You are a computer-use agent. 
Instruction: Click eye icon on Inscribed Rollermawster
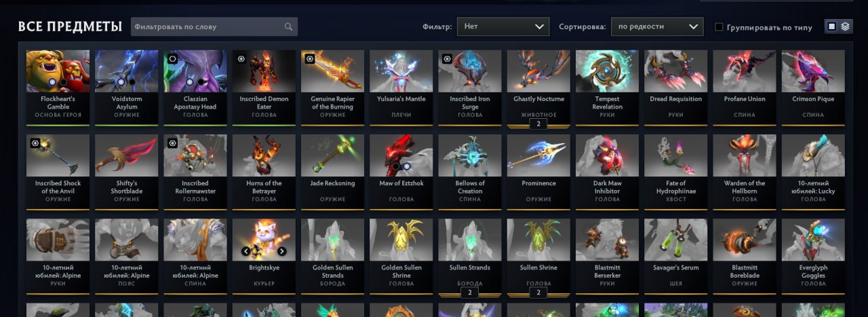[x=172, y=143]
